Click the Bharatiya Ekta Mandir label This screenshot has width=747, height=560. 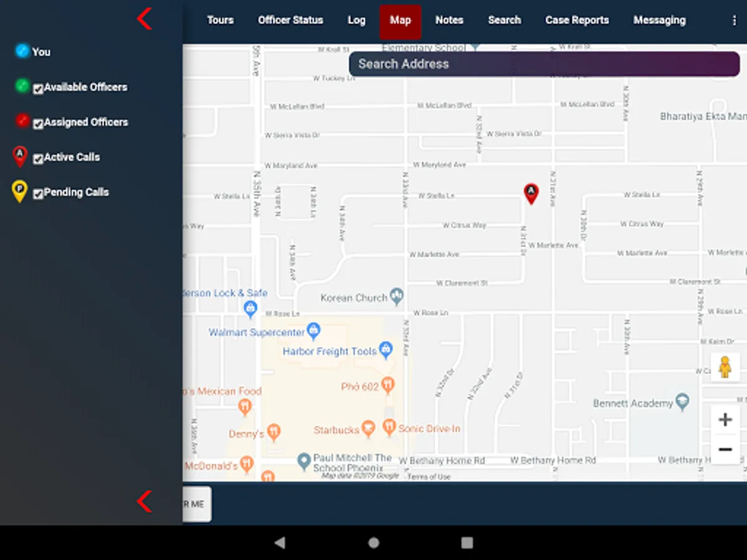[x=703, y=116]
